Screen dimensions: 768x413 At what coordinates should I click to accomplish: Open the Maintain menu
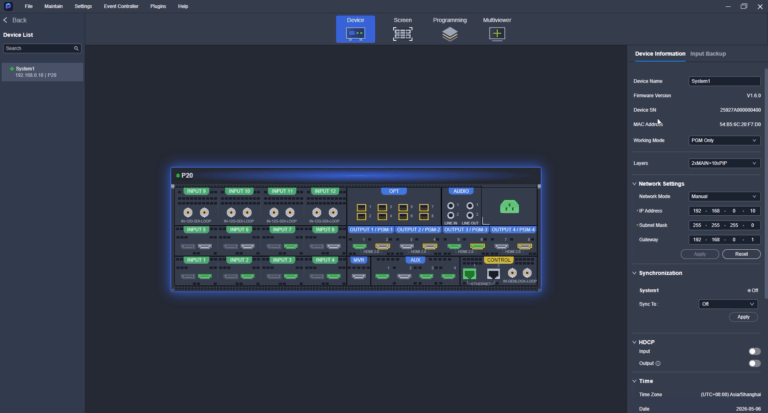pos(53,6)
